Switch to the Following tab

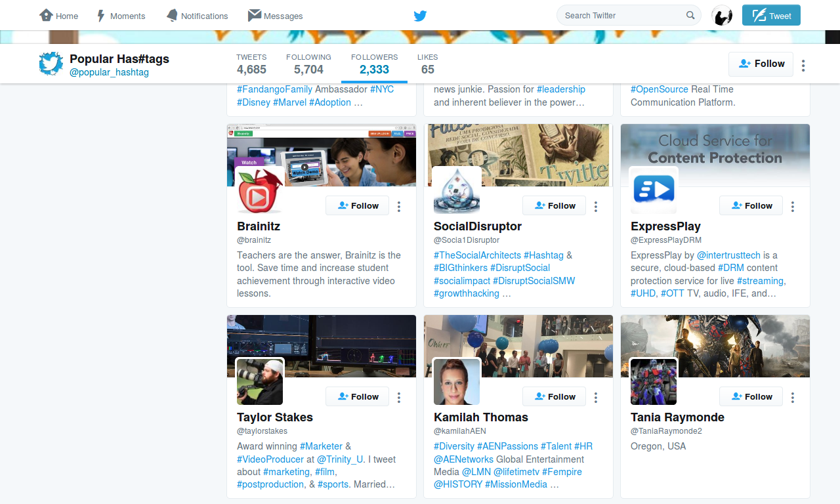[x=308, y=64]
